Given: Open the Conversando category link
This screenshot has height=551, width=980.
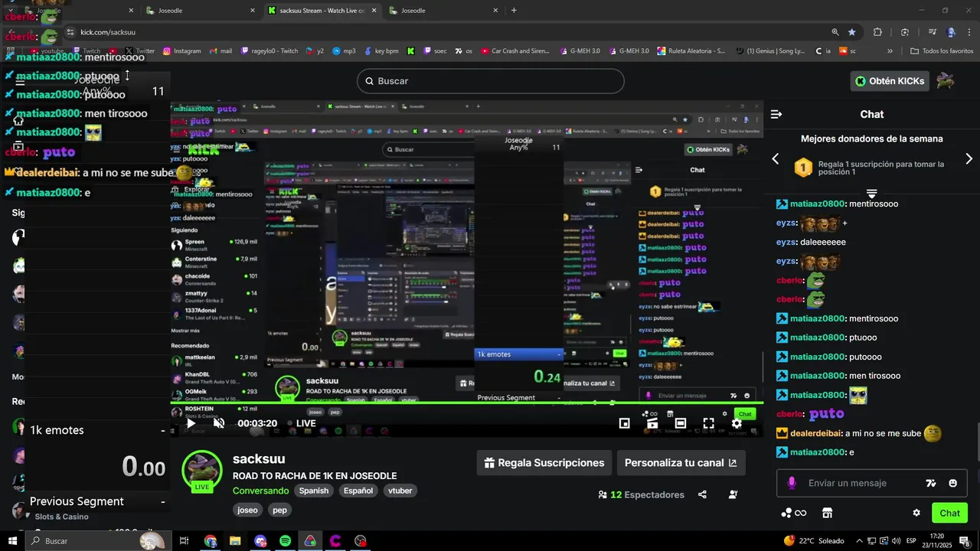Looking at the screenshot, I should coord(261,491).
